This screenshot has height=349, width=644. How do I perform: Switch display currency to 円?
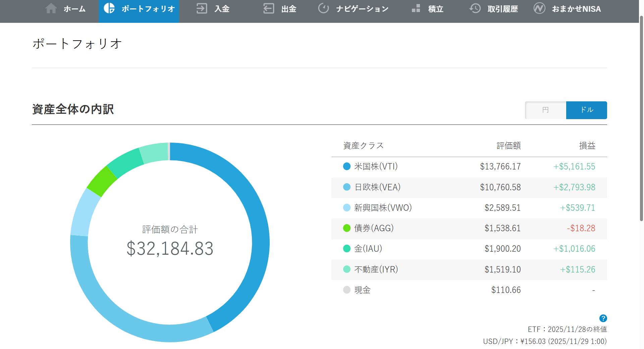pos(545,110)
